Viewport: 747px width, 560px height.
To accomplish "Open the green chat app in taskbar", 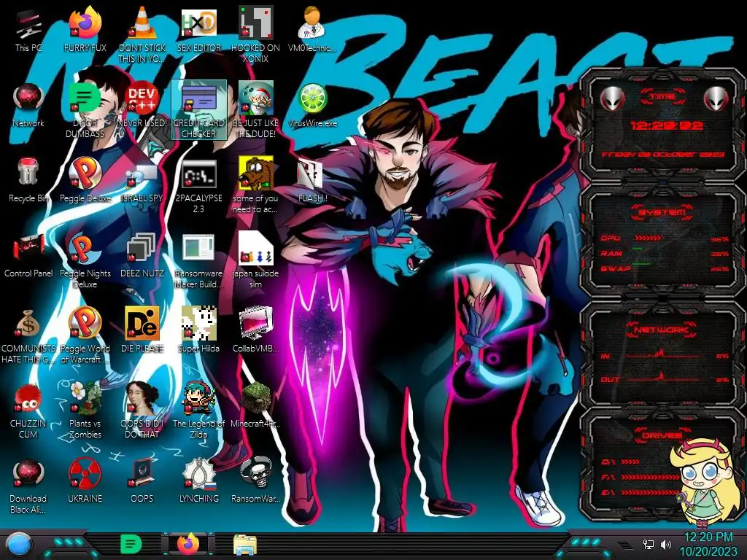I will click(x=131, y=544).
